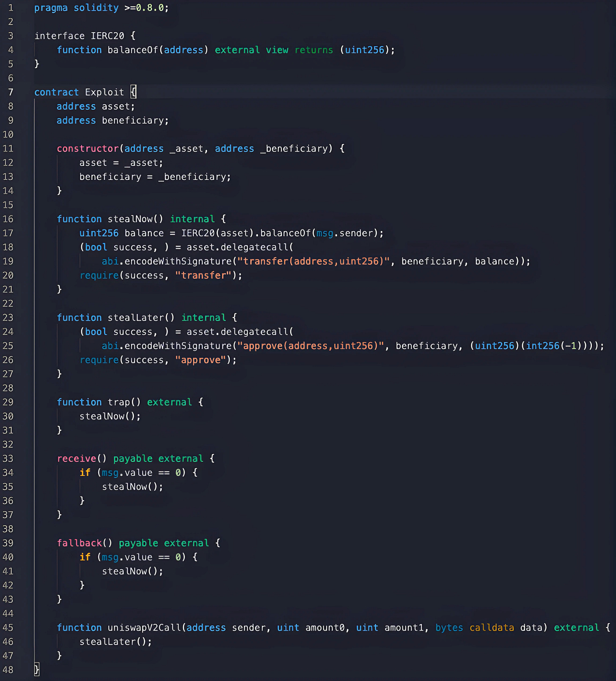Click closing brace on line 48

(x=37, y=670)
